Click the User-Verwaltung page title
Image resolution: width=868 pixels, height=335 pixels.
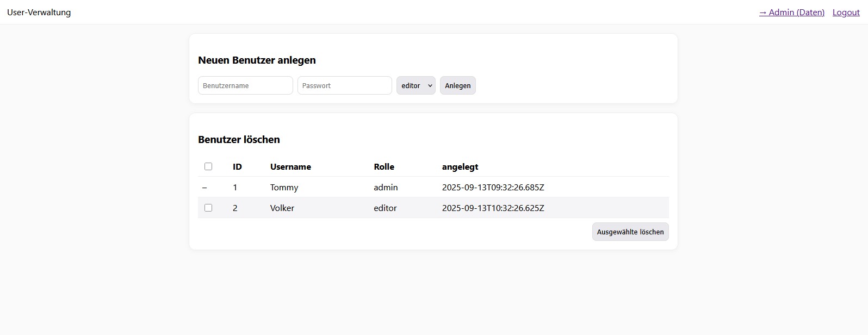39,13
